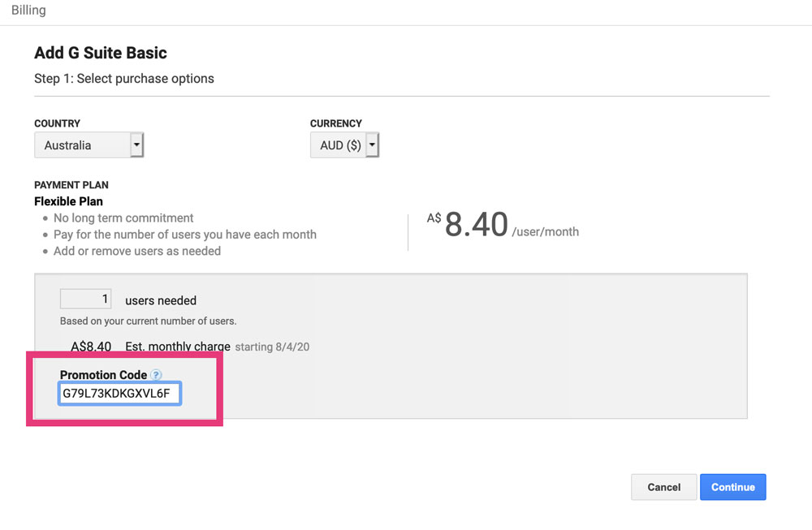This screenshot has width=812, height=530.
Task: Click the Flexible Plan label
Action: tap(68, 201)
